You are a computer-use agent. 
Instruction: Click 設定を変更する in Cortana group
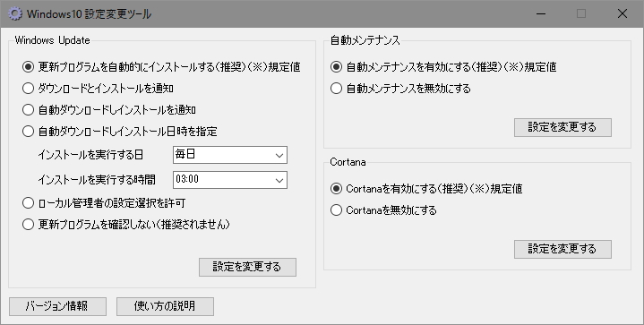(562, 249)
